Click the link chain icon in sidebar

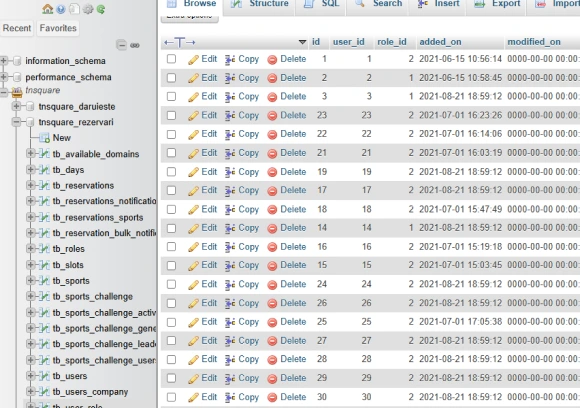click(135, 45)
